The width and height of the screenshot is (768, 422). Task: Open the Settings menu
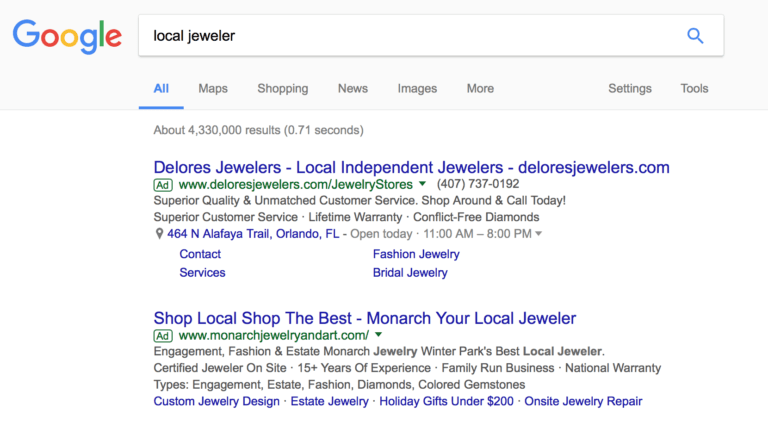pyautogui.click(x=630, y=89)
